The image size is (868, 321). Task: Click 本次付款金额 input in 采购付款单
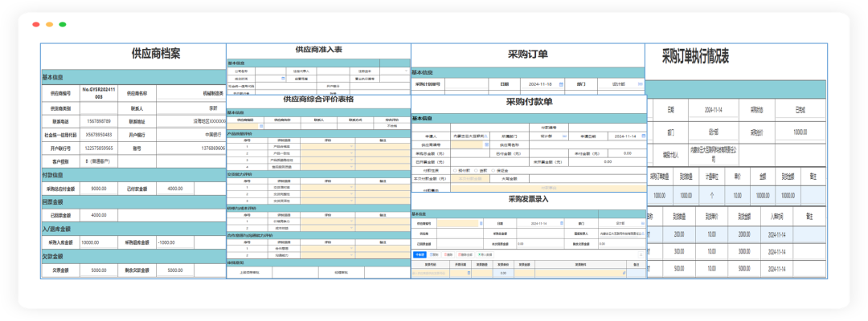[x=470, y=178]
